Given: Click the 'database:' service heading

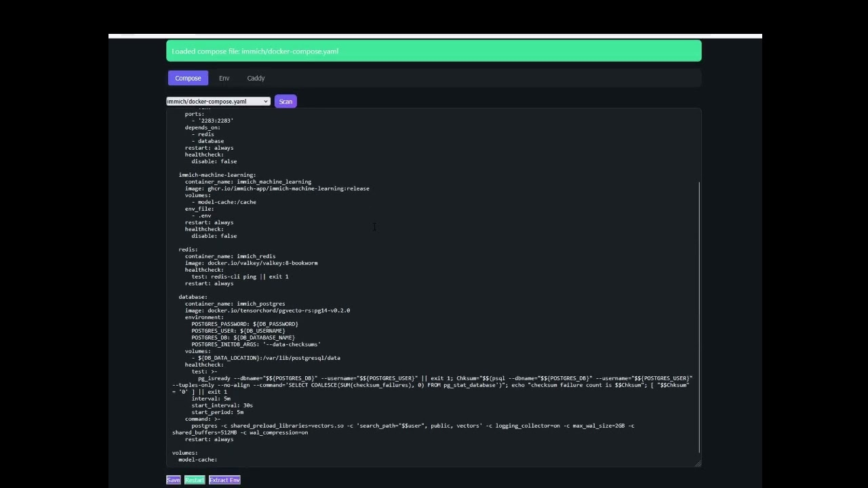Looking at the screenshot, I should pos(193,297).
